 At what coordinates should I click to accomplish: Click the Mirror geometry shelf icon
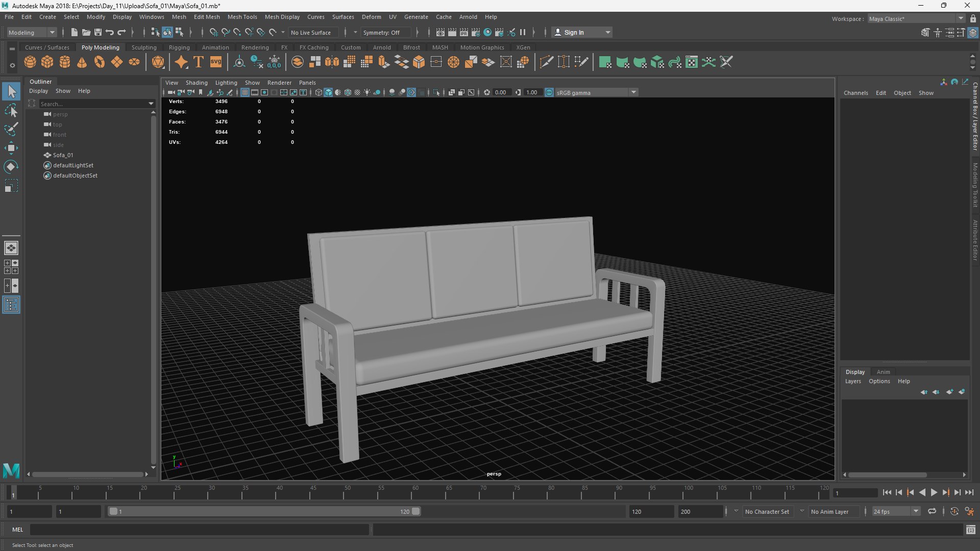click(x=332, y=62)
